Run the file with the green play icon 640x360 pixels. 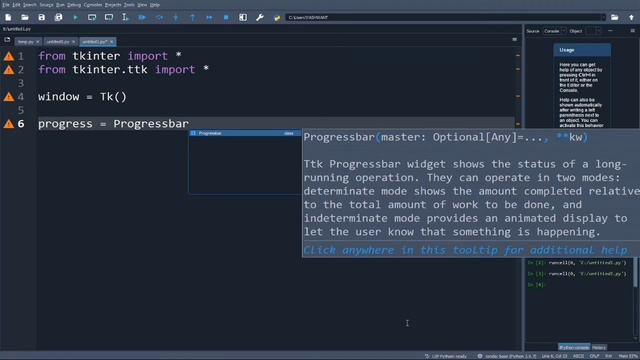click(x=75, y=18)
